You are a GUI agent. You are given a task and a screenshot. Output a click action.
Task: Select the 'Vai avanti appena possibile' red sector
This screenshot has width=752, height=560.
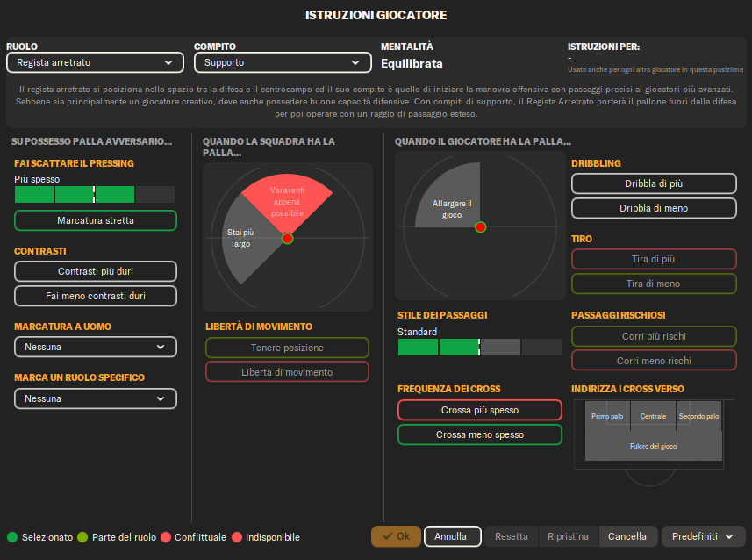pos(288,198)
